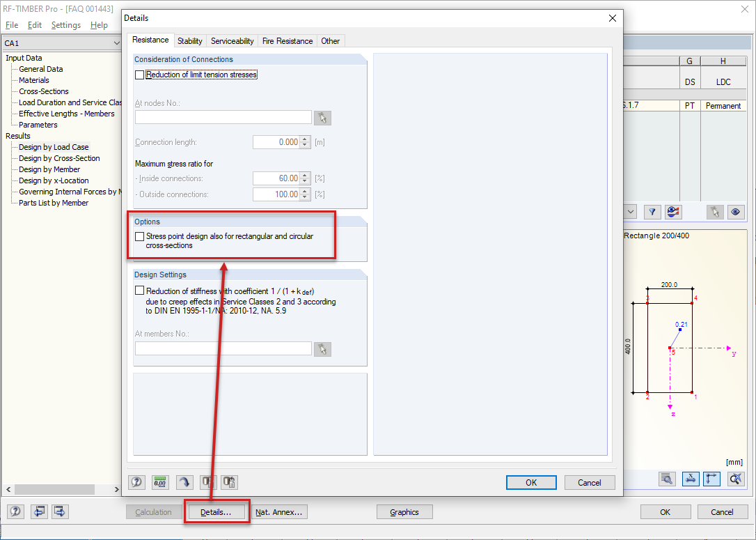Click the At members No. input field

pyautogui.click(x=223, y=348)
